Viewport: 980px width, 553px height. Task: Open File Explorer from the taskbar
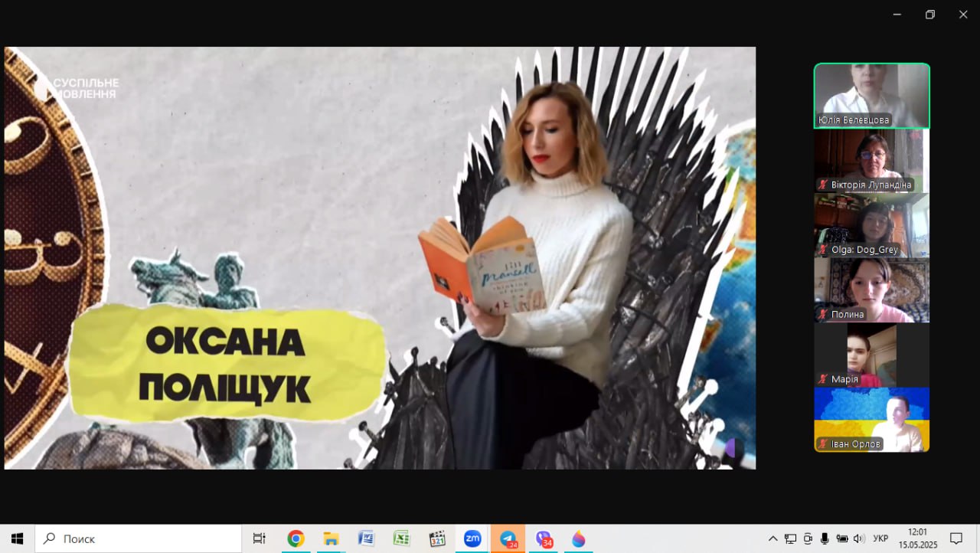click(x=331, y=538)
